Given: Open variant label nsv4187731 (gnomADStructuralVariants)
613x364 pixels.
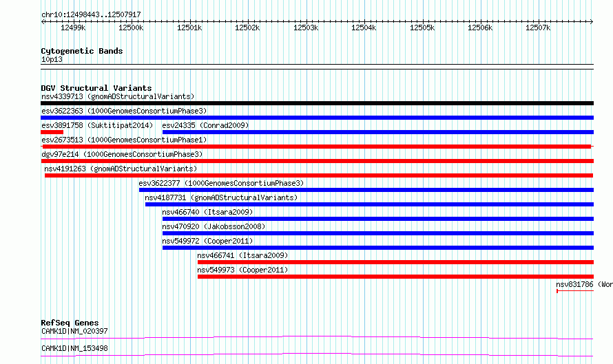Looking at the screenshot, I should click(x=221, y=197).
